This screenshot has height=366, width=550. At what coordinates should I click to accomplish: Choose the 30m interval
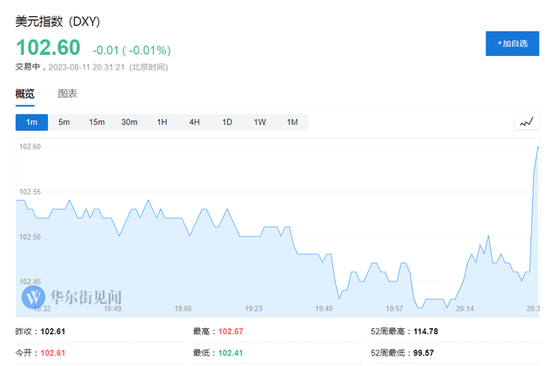[x=129, y=122]
